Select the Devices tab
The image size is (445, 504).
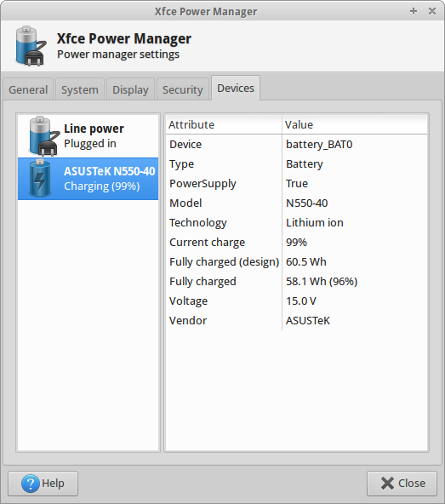coord(236,88)
